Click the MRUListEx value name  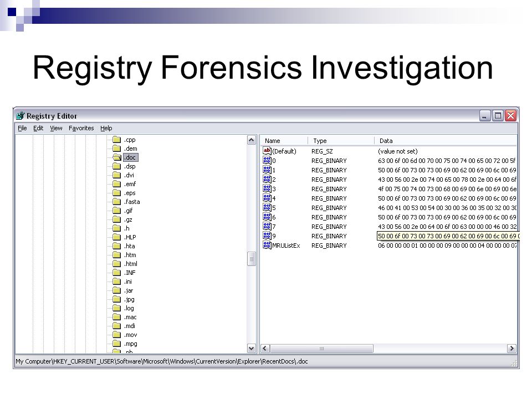[286, 245]
